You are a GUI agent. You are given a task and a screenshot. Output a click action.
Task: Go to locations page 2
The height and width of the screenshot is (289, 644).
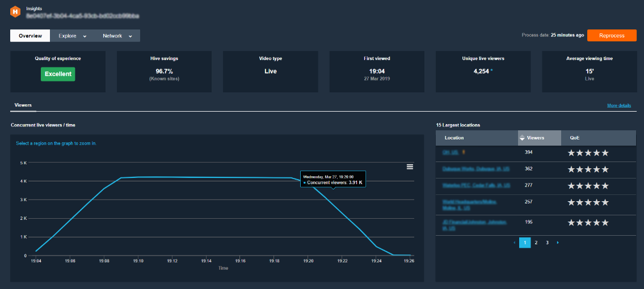[536, 243]
